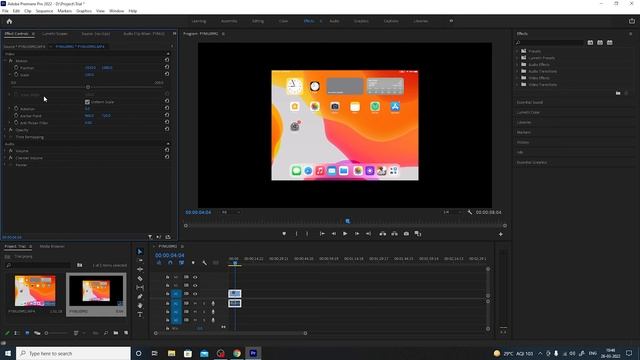Expand the Audio Effects folder

(517, 64)
